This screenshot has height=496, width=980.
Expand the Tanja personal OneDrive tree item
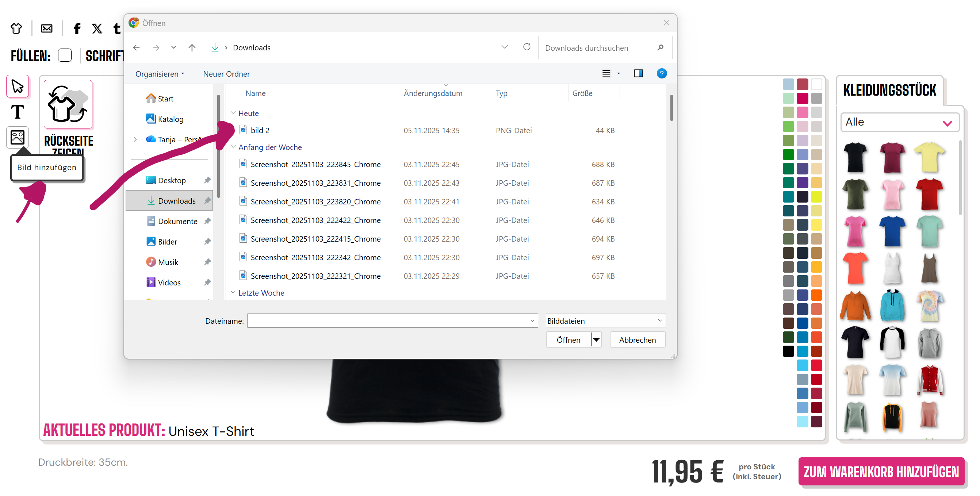[135, 139]
